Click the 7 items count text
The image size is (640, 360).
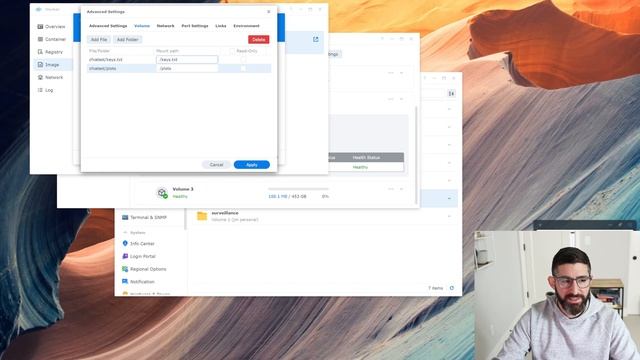coord(436,288)
